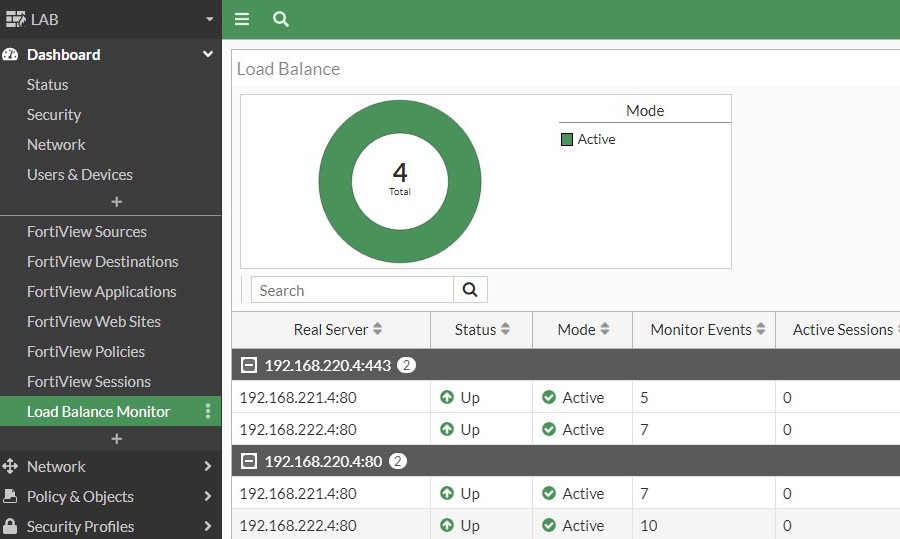Select 192.168.221.4:80 under the :443 group
This screenshot has height=539, width=900.
(x=298, y=397)
